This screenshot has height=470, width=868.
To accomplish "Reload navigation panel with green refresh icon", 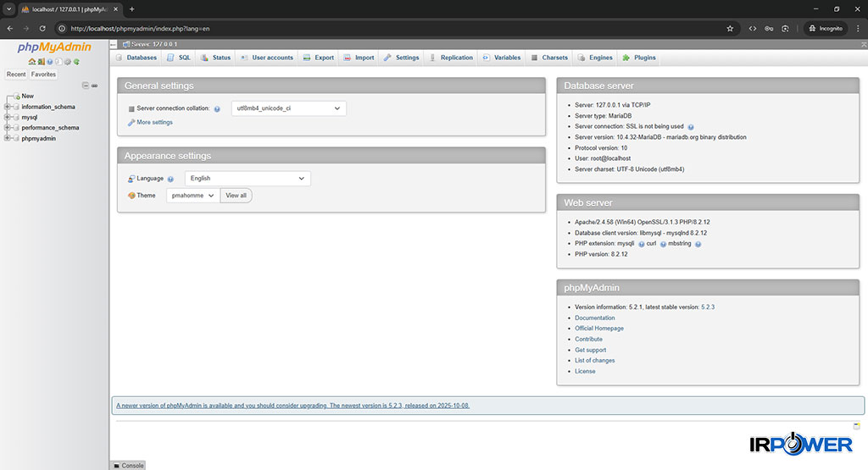I will pyautogui.click(x=76, y=62).
